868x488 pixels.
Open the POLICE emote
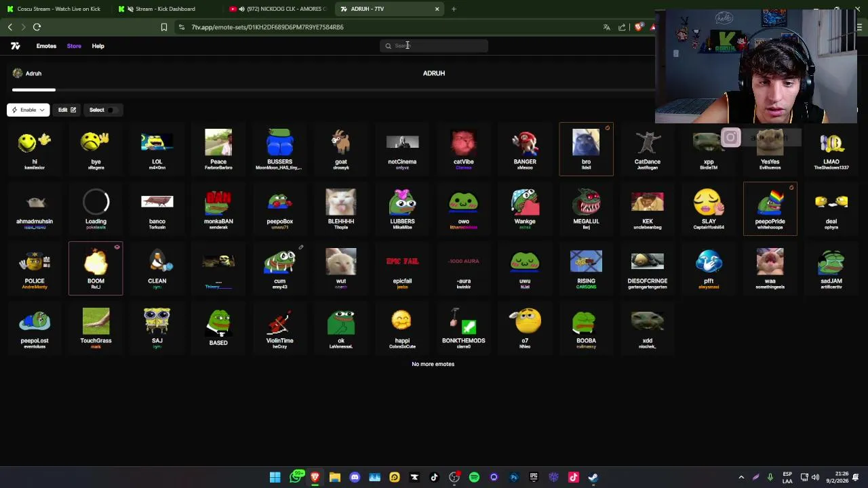pyautogui.click(x=35, y=268)
